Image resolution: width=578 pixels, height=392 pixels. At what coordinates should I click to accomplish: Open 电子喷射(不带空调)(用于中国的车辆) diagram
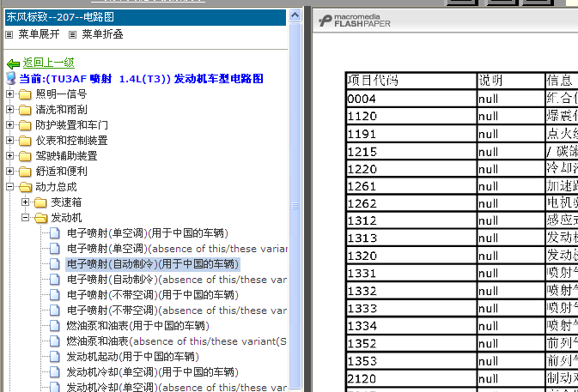153,295
